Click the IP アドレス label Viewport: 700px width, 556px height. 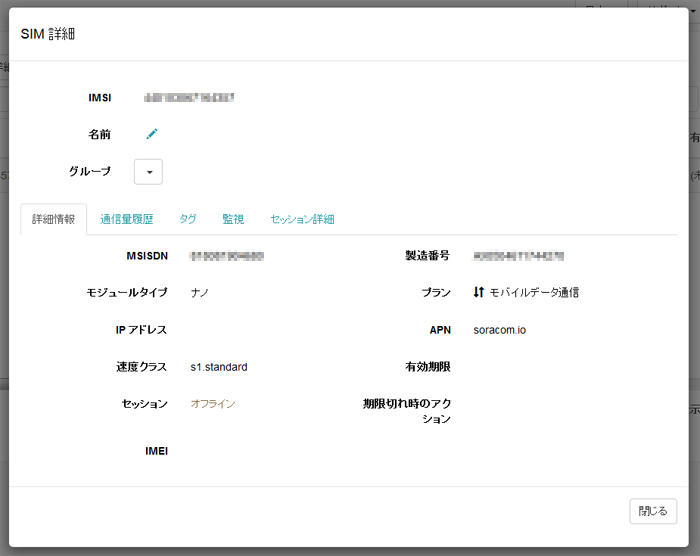[141, 330]
